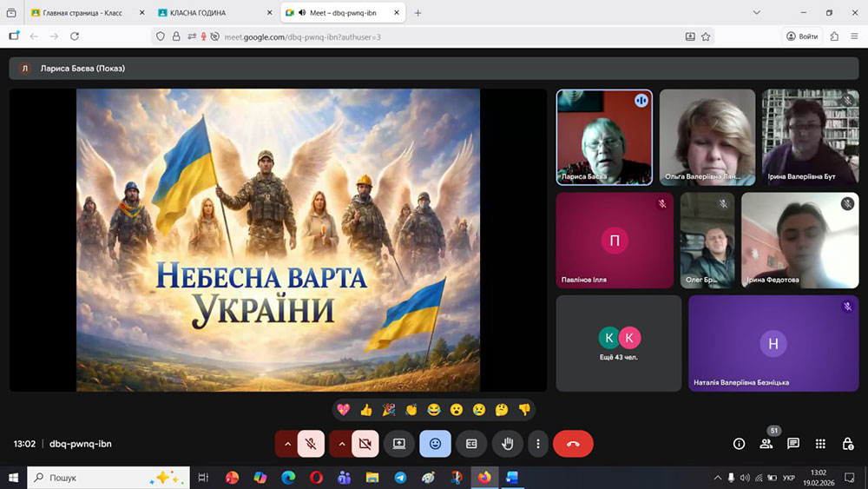Image resolution: width=868 pixels, height=489 pixels.
Task: Expand audio settings arrow beside microphone
Action: coord(286,444)
